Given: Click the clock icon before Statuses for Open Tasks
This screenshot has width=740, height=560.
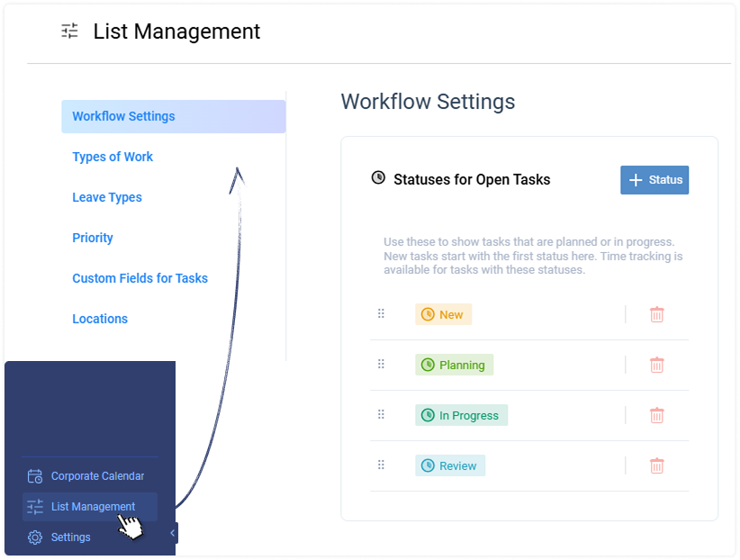Looking at the screenshot, I should coord(378,177).
